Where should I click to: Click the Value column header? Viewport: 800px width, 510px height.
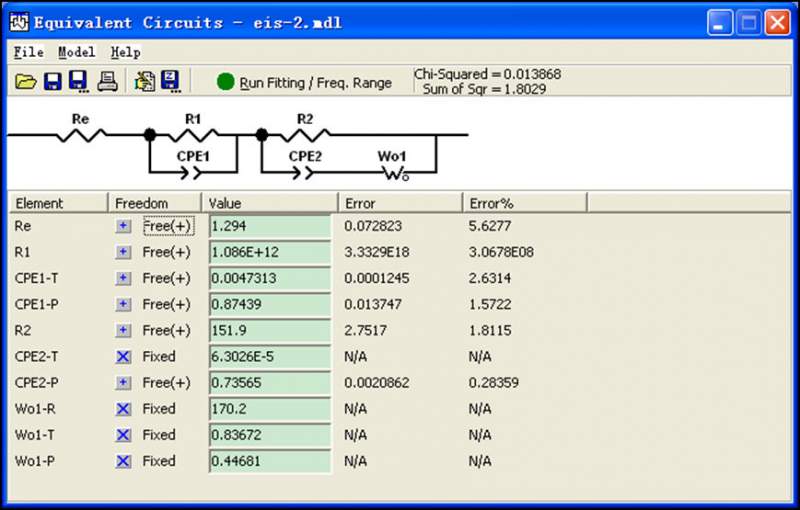[x=270, y=203]
